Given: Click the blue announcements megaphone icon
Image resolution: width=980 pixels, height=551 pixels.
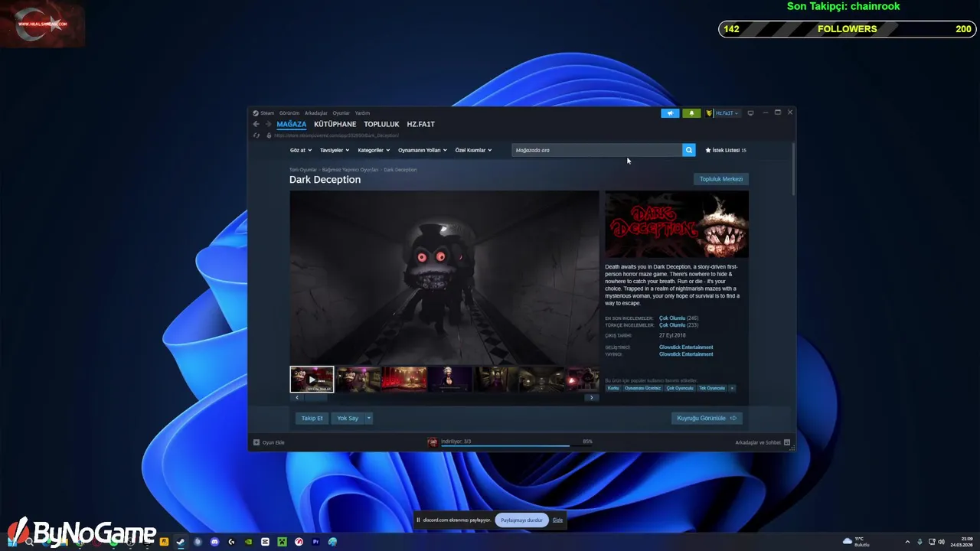Looking at the screenshot, I should [670, 113].
